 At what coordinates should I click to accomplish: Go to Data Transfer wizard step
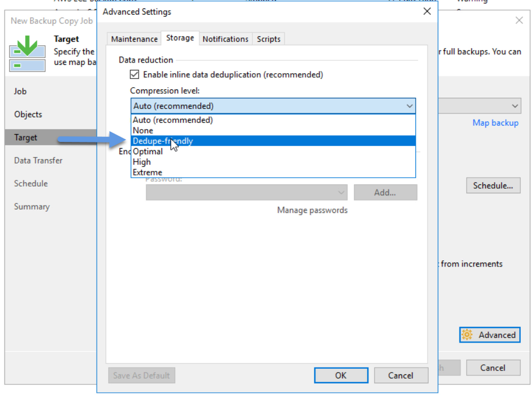coord(39,160)
